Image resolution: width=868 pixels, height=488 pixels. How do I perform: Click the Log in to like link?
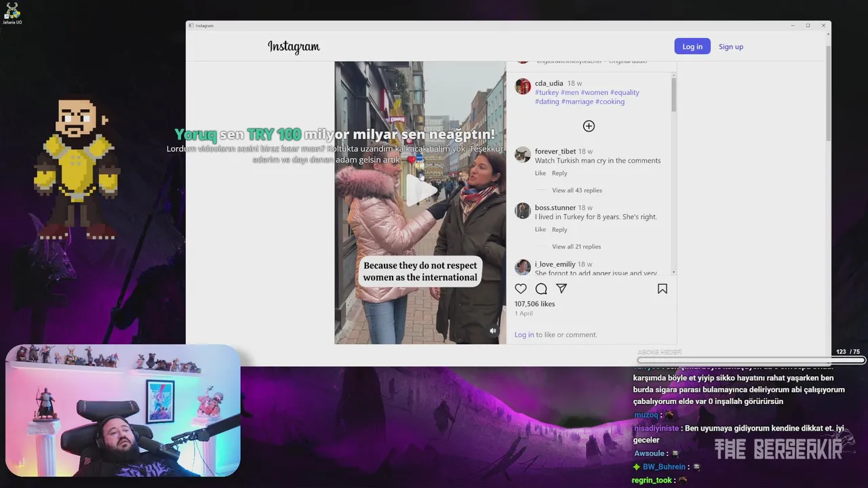524,335
